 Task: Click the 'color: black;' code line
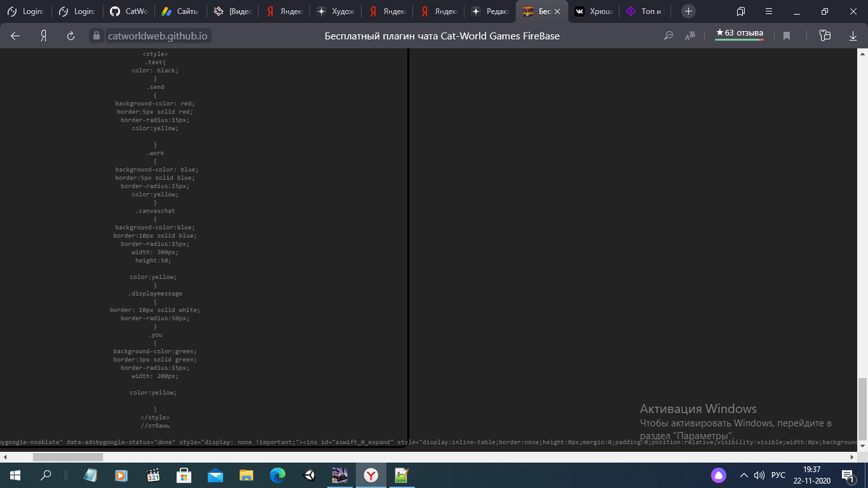tap(155, 70)
